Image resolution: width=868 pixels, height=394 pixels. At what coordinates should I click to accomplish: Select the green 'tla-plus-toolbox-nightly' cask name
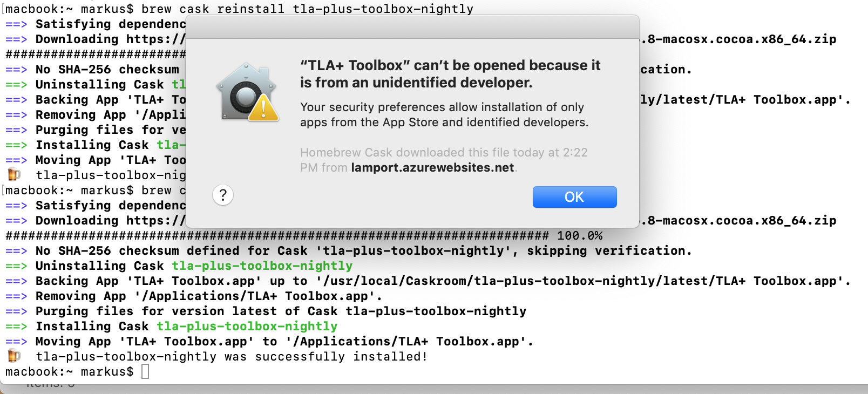(262, 266)
